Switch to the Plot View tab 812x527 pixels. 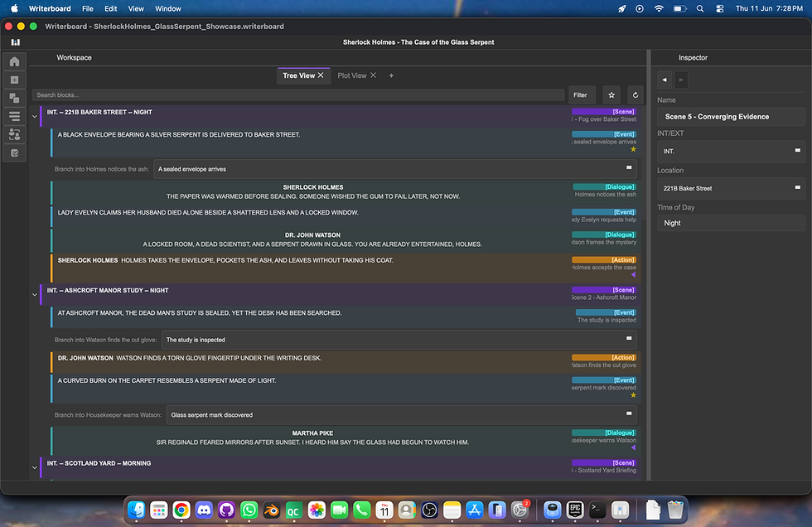[x=351, y=75]
